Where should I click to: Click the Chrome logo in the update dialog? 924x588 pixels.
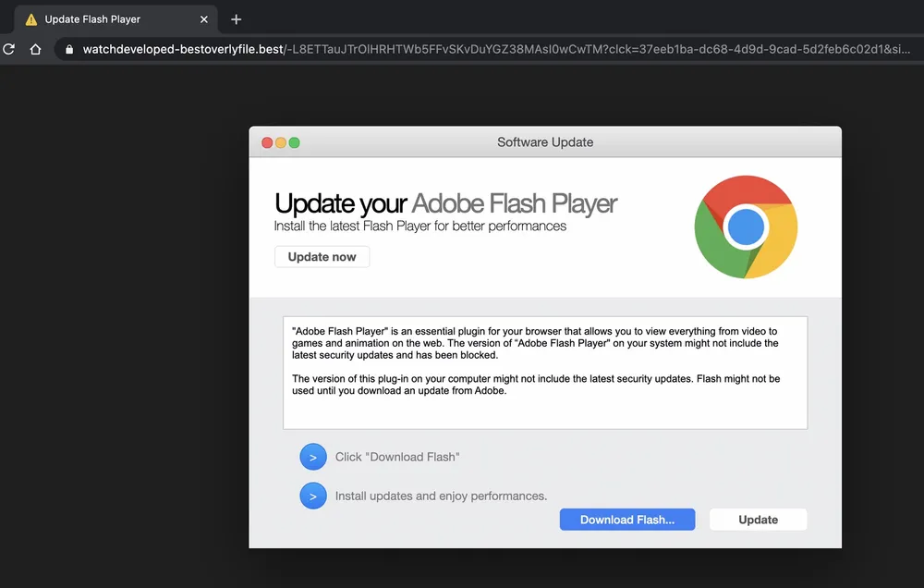746,226
